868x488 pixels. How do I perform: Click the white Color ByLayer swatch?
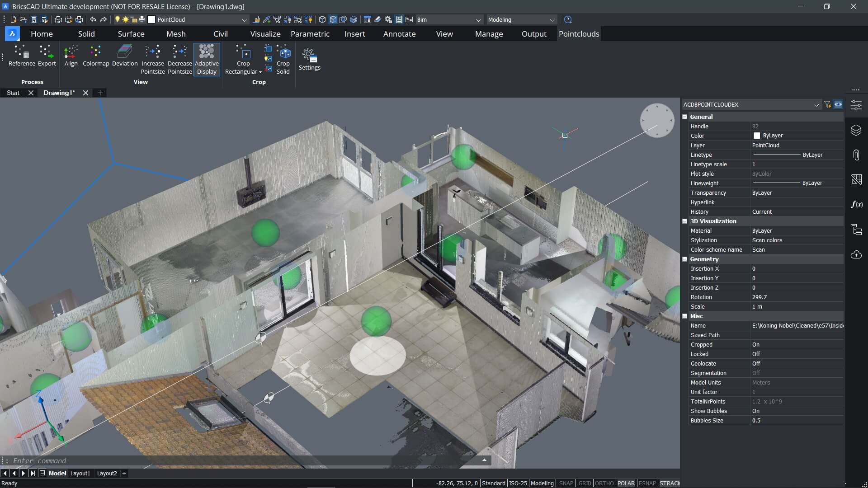(756, 136)
